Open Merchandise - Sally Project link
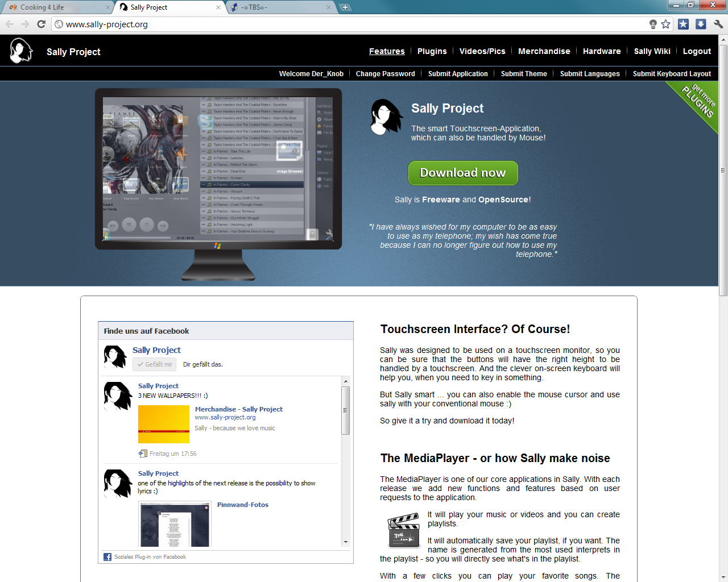The height and width of the screenshot is (582, 728). [x=238, y=409]
